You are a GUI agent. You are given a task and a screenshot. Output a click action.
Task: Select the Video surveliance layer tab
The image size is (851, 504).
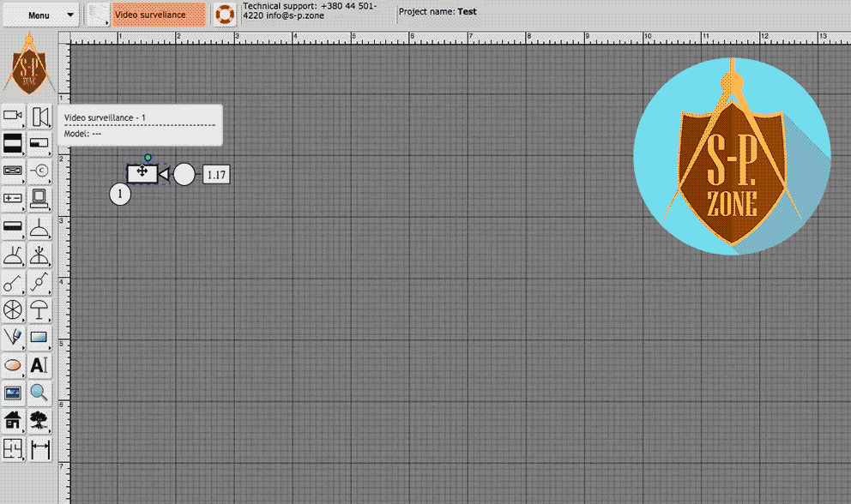click(159, 15)
